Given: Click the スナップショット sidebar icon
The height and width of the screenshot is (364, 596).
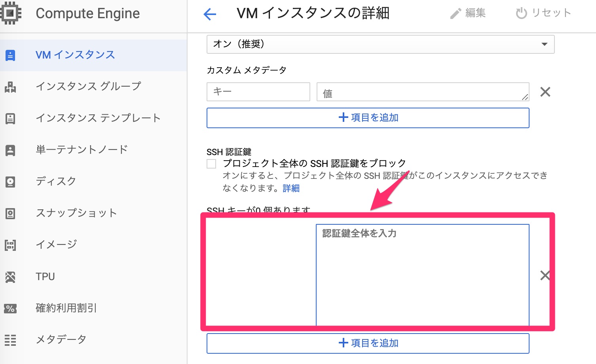Looking at the screenshot, I should [10, 213].
